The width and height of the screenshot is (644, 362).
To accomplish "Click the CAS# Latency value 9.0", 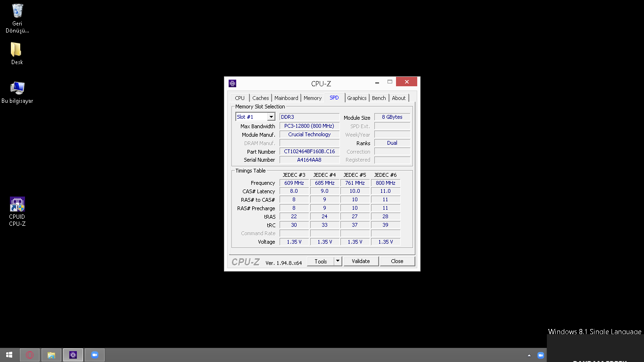I will pos(325,191).
